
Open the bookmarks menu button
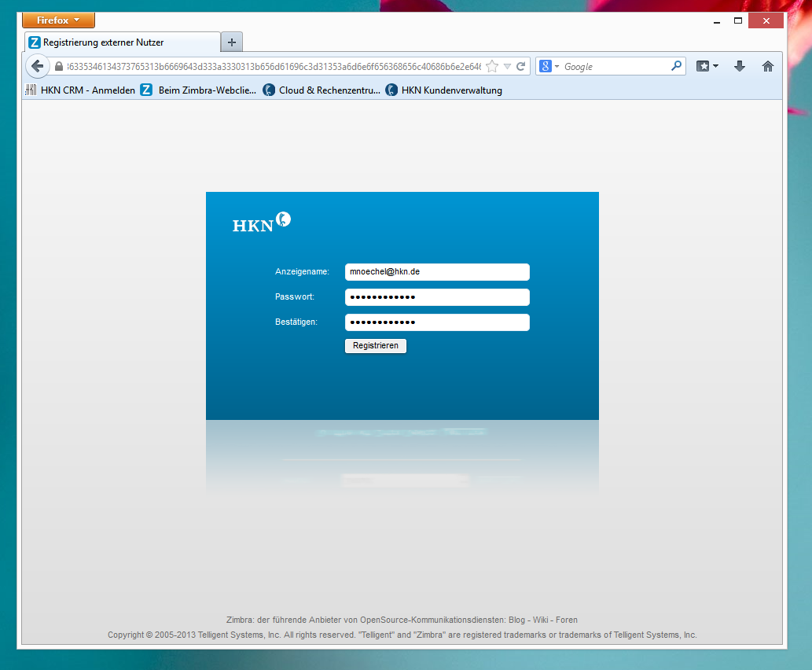tap(707, 67)
